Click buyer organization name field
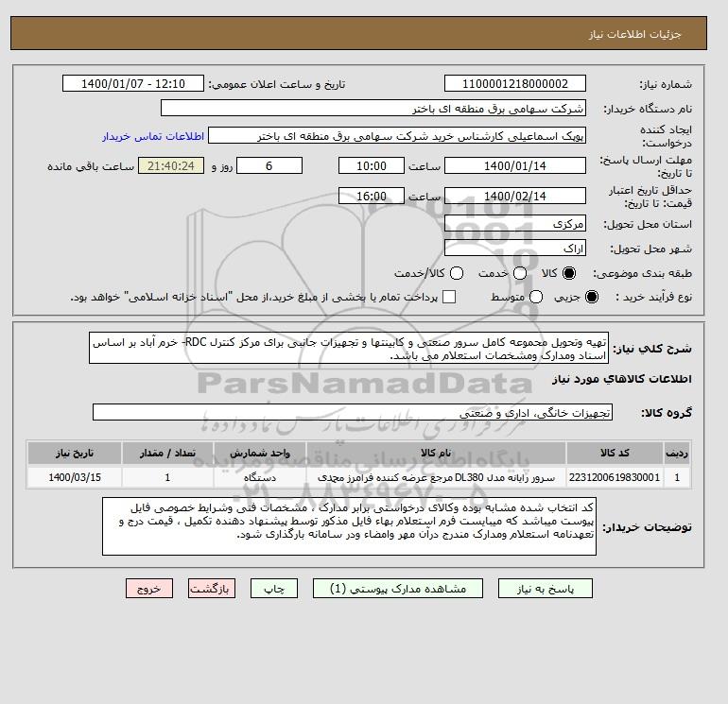This screenshot has height=704, width=728. pyautogui.click(x=373, y=108)
